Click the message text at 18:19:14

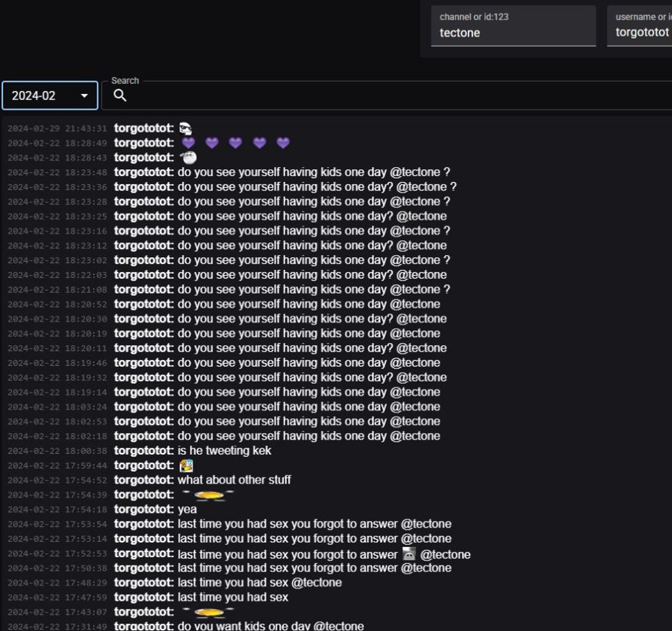[309, 392]
